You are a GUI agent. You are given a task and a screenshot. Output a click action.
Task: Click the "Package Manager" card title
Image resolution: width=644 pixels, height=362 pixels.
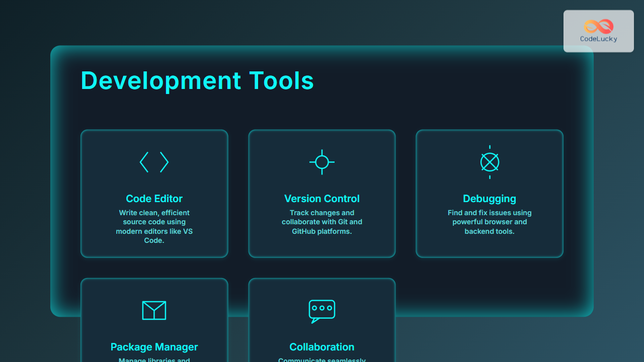point(154,347)
